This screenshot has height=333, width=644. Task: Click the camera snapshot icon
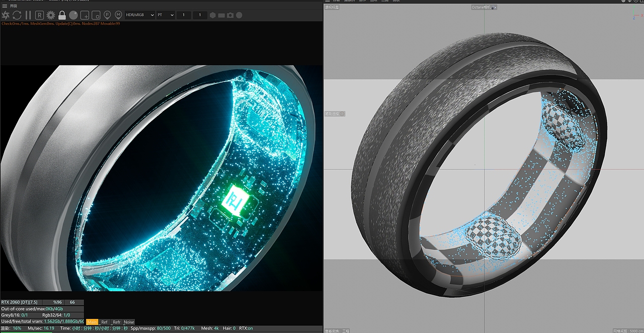[x=230, y=15]
